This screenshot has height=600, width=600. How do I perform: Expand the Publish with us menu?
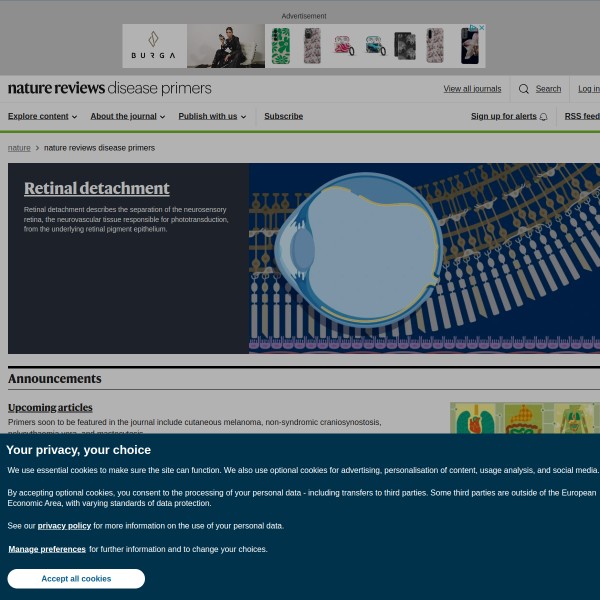pyautogui.click(x=212, y=116)
